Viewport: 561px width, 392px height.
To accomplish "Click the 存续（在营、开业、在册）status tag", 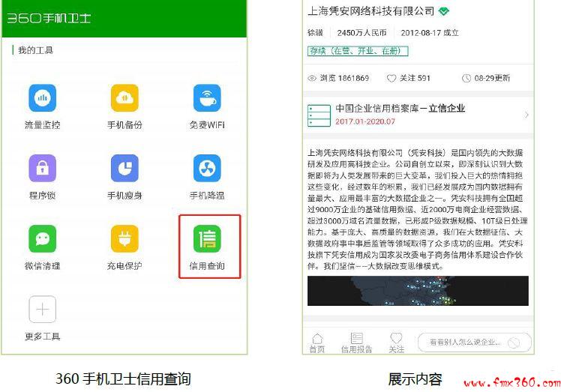I will point(358,51).
